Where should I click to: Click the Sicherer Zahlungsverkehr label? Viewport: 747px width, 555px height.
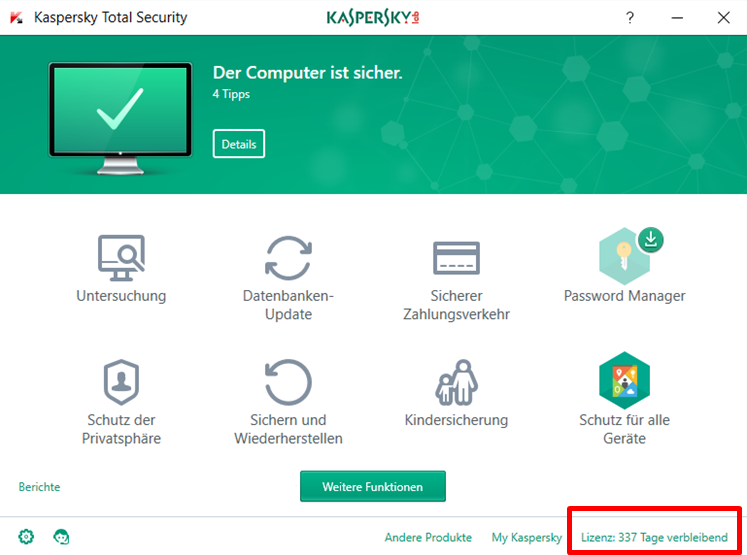click(456, 305)
